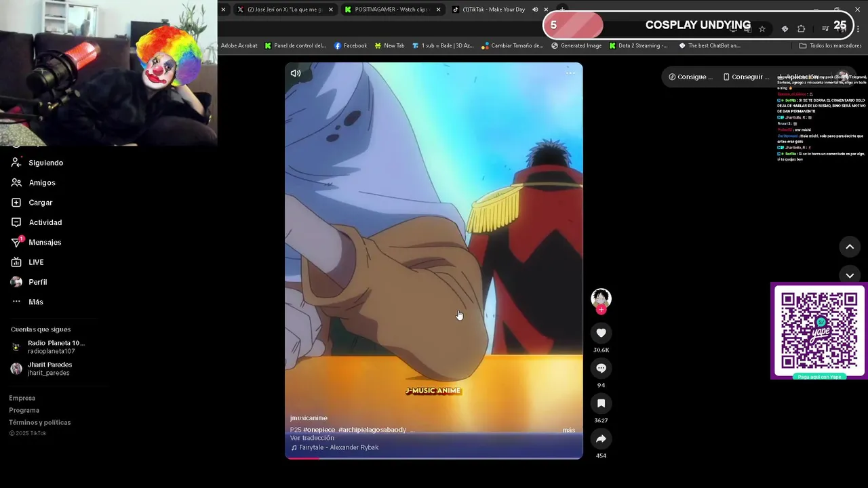
Task: Seek using the video progress bar
Action: tap(434, 457)
